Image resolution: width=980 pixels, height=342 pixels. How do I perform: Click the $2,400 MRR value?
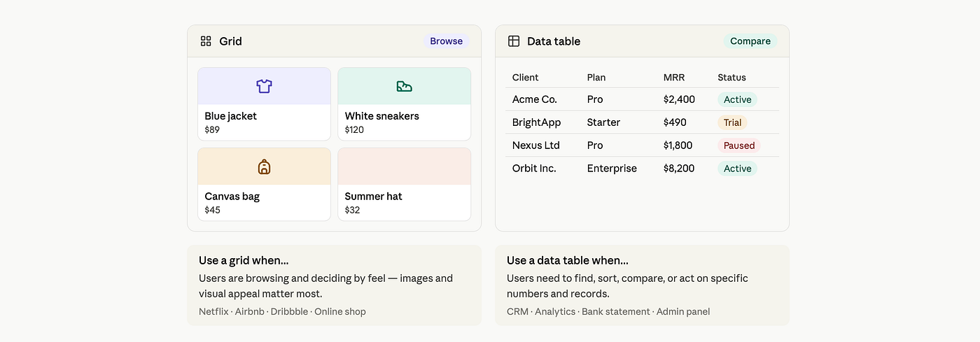[679, 99]
